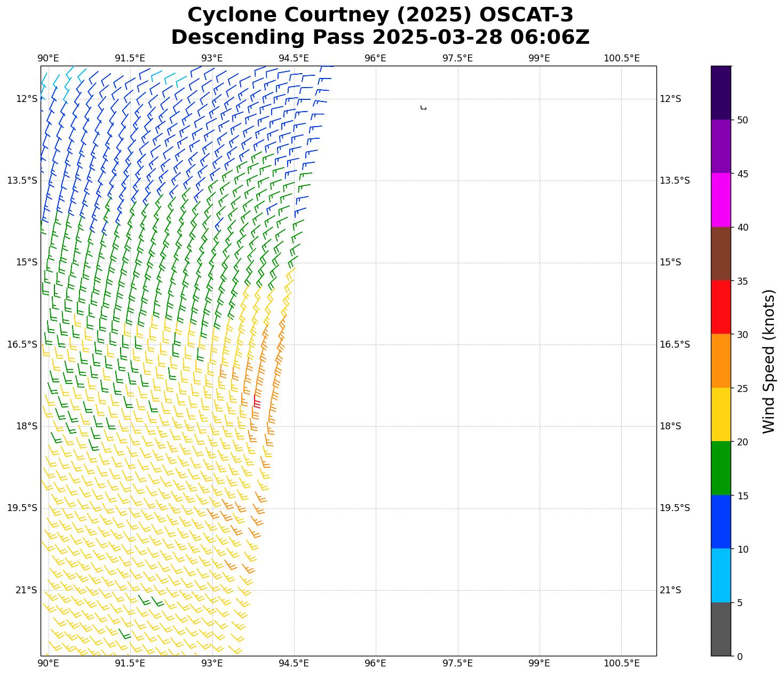Image resolution: width=784 pixels, height=675 pixels.
Task: Select the green 15-20 knots colorbar band
Action: 720,468
